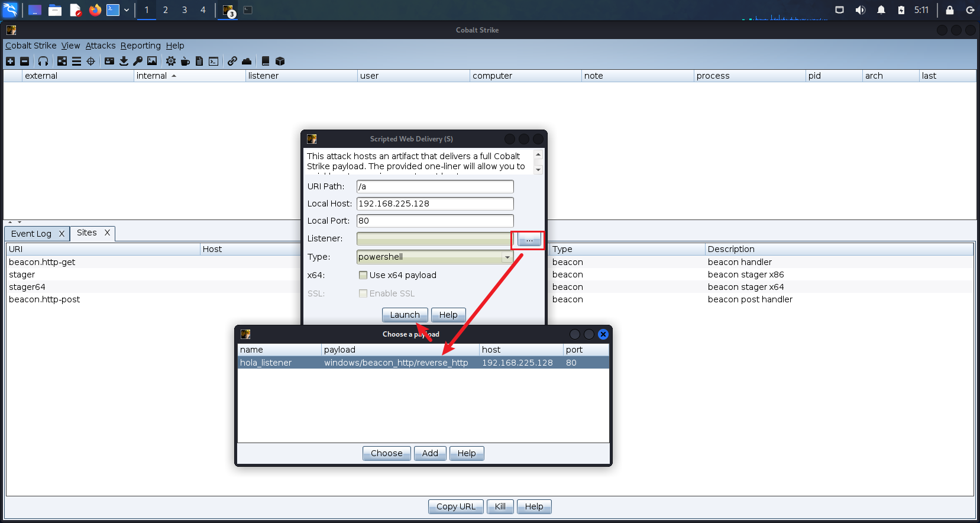
Task: Click the Kill button
Action: click(500, 506)
